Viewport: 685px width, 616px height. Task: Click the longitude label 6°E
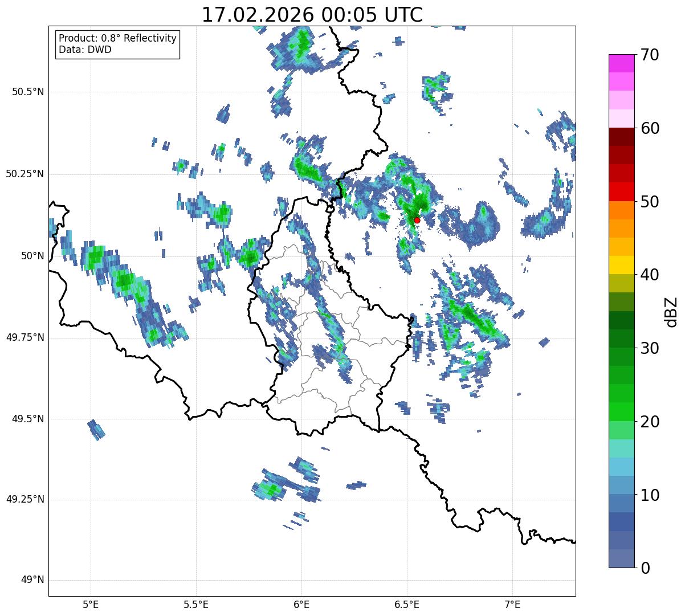(x=301, y=605)
